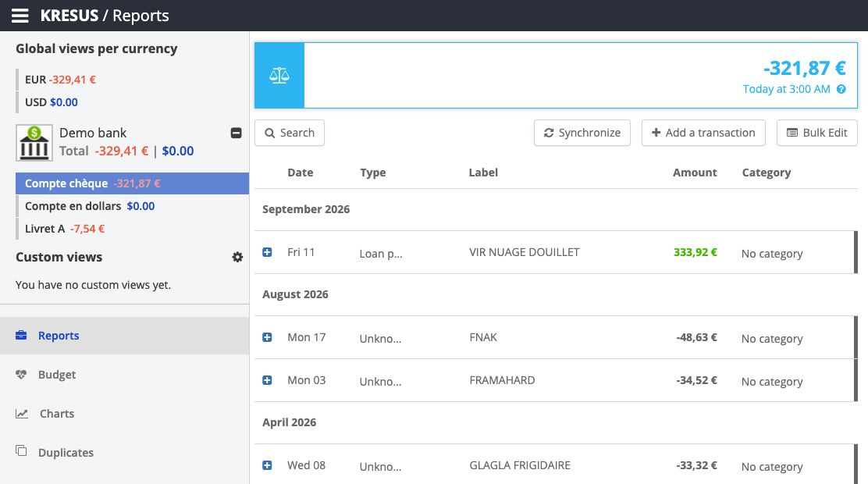Open the Duplicates section
Image resolution: width=868 pixels, height=484 pixels.
pos(125,453)
